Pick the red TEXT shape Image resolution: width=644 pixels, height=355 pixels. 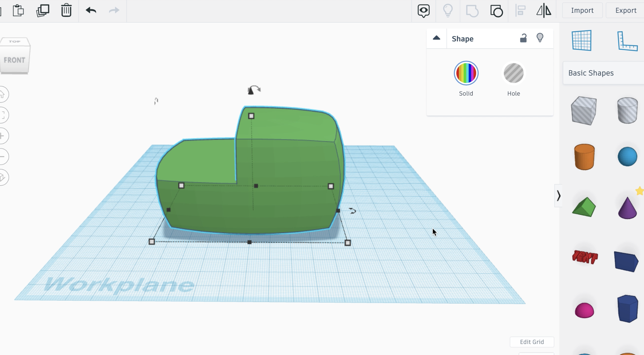tap(585, 257)
